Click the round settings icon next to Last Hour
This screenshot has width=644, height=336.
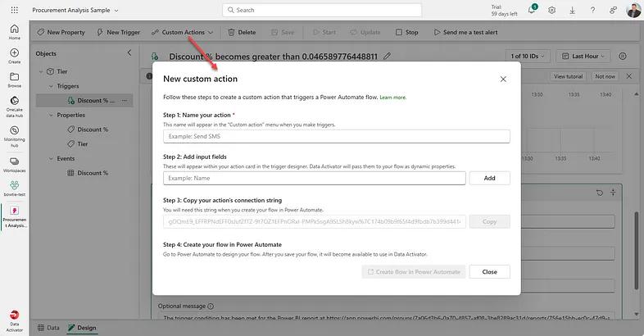pos(623,57)
